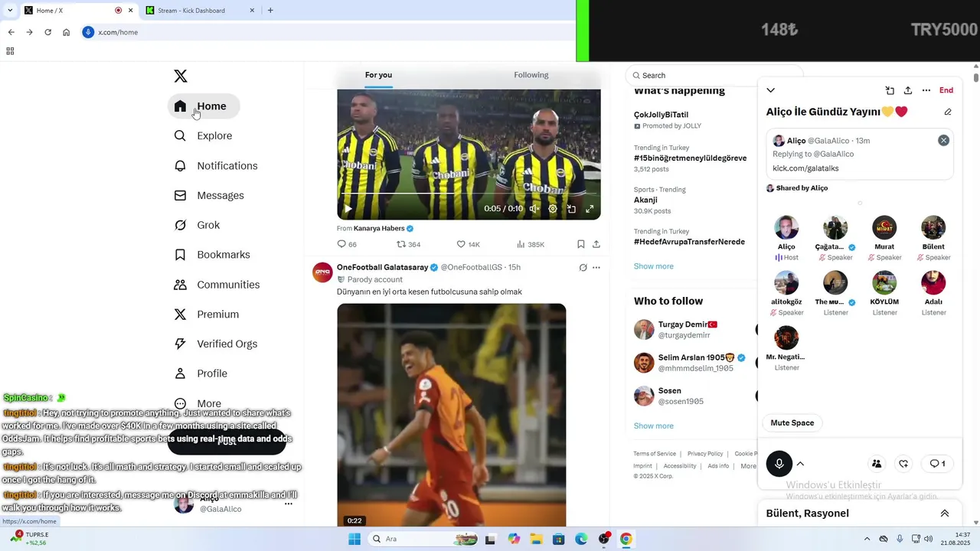Open more options on OneFootball Galatasaray post
The image size is (980, 551).
click(596, 267)
